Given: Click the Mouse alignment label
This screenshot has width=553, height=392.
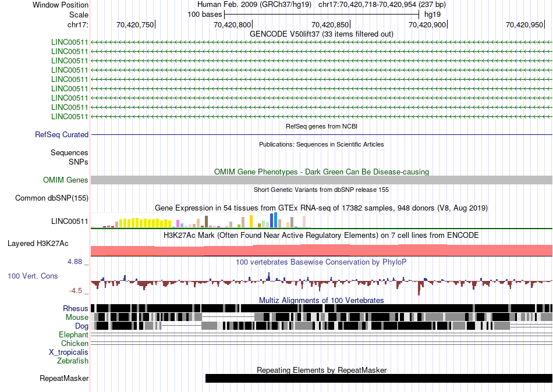Looking at the screenshot, I should 77,318.
